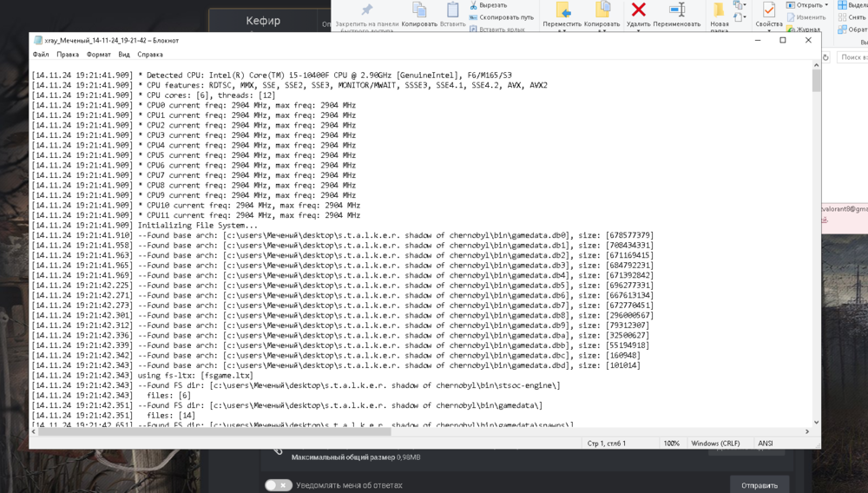Click inside the Notepad log text area
868x493 pixels.
click(x=434, y=260)
